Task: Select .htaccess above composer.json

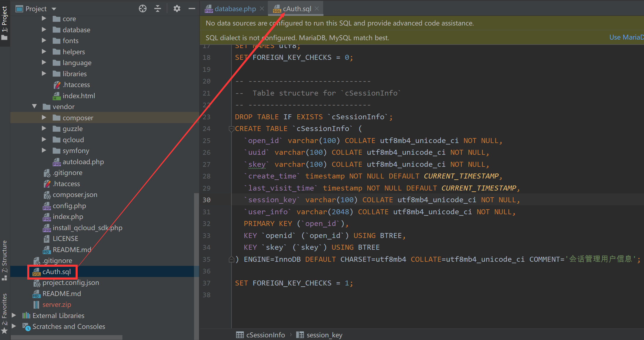Action: (x=62, y=184)
